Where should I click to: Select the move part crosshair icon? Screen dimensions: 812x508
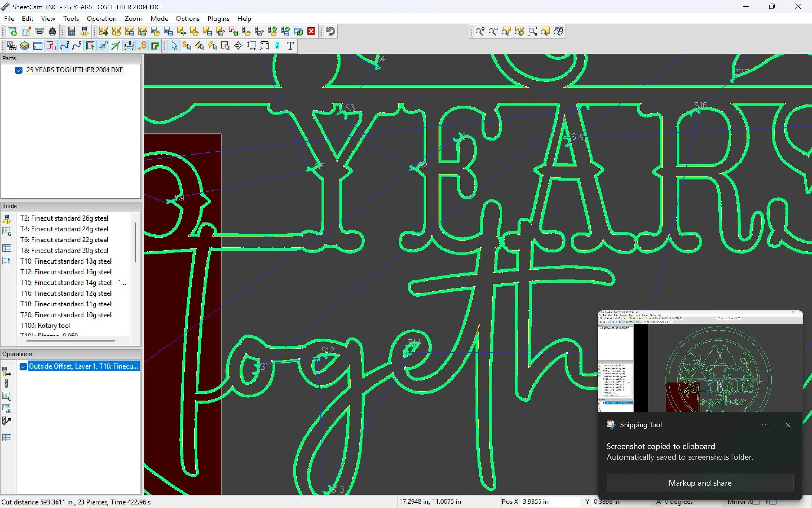click(238, 46)
